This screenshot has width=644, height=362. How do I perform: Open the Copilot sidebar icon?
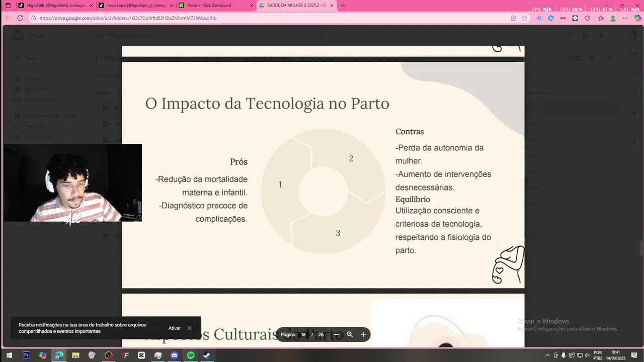tap(637, 18)
